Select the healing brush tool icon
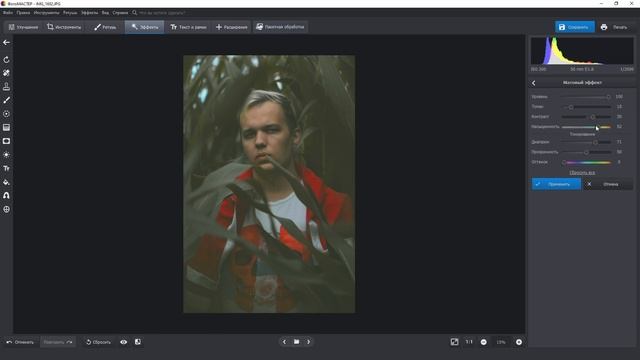This screenshot has width=640, height=360. pyautogui.click(x=6, y=73)
